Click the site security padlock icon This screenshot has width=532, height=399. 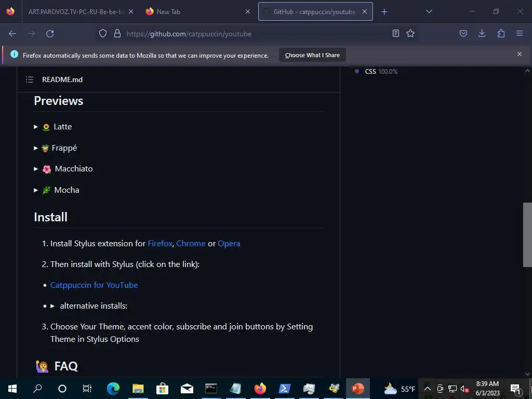[117, 34]
